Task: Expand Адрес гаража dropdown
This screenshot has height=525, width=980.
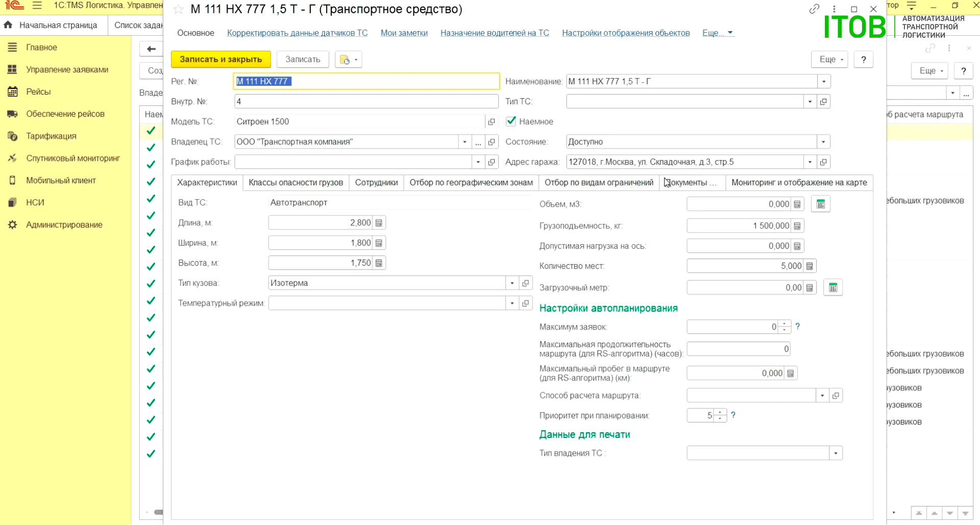Action: [810, 162]
